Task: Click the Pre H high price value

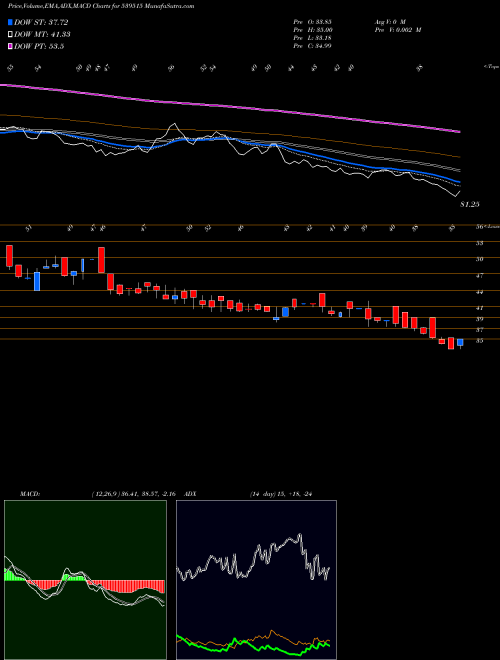Action: 314,29
